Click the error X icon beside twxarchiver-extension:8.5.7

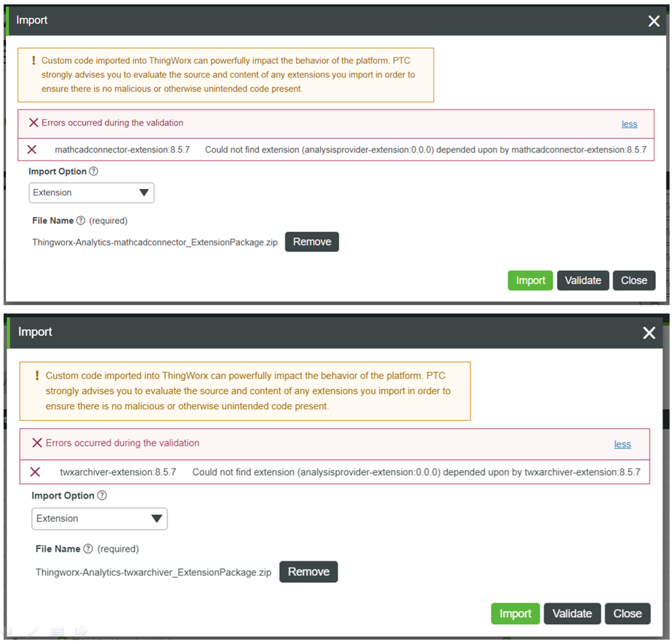click(35, 472)
